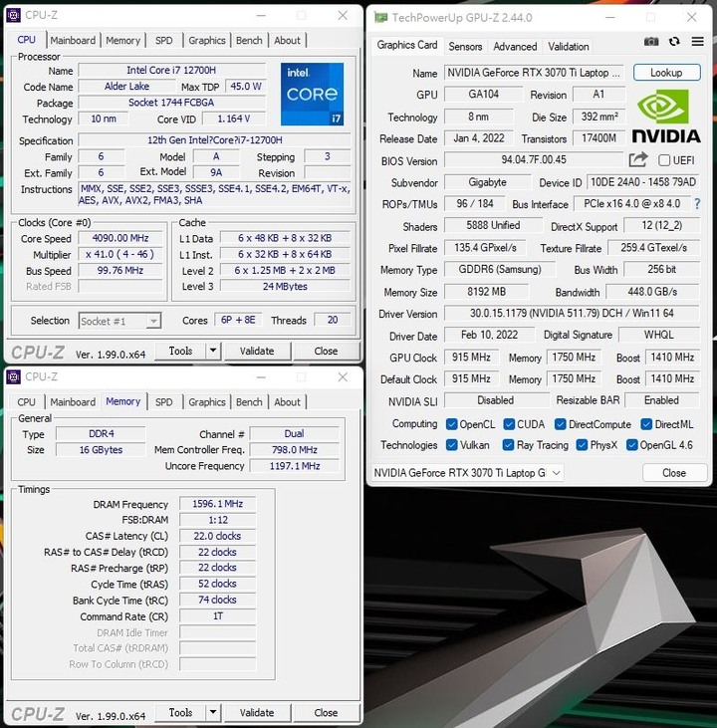
Task: Toggle the OpenGL 4.6 checkbox
Action: pyautogui.click(x=631, y=445)
